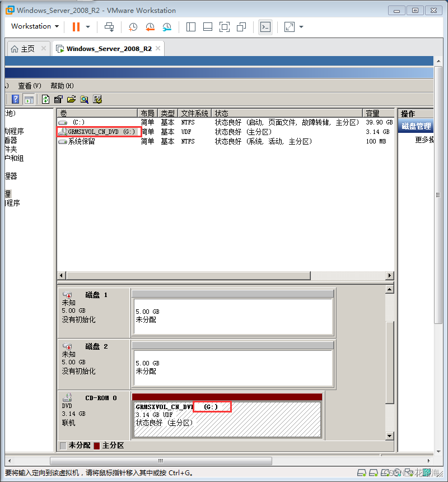Click the VM view horizontal scroll-right arrow
Screen dimensions: 448x482
click(428, 461)
